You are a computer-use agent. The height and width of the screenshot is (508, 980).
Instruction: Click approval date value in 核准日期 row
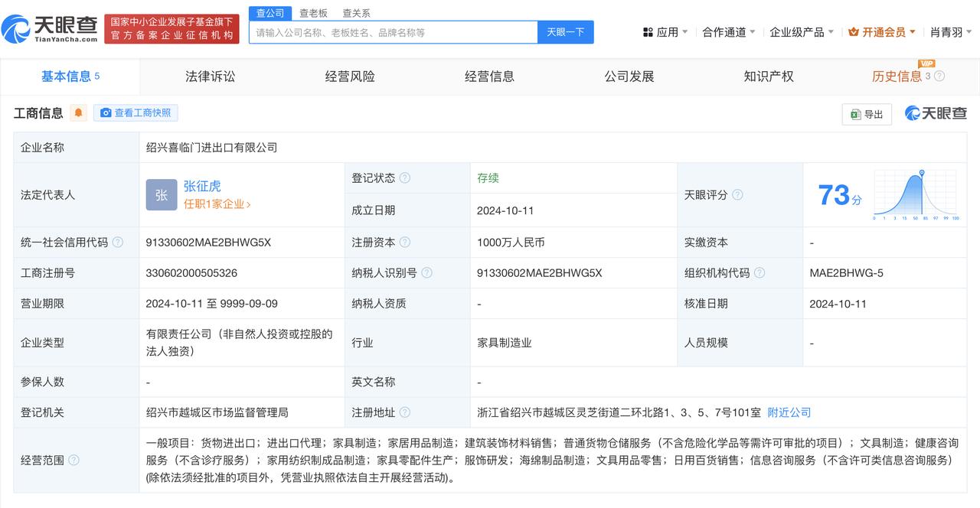click(838, 304)
